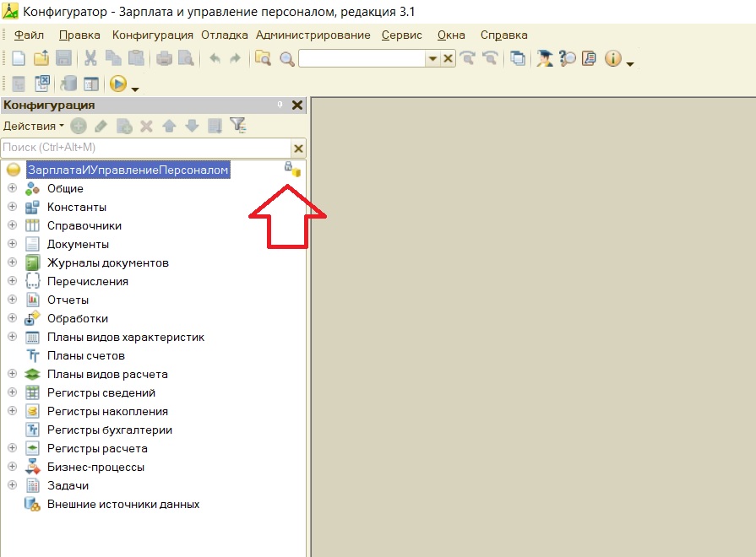Open the Конфигурация menu
The height and width of the screenshot is (557, 756).
click(x=152, y=35)
